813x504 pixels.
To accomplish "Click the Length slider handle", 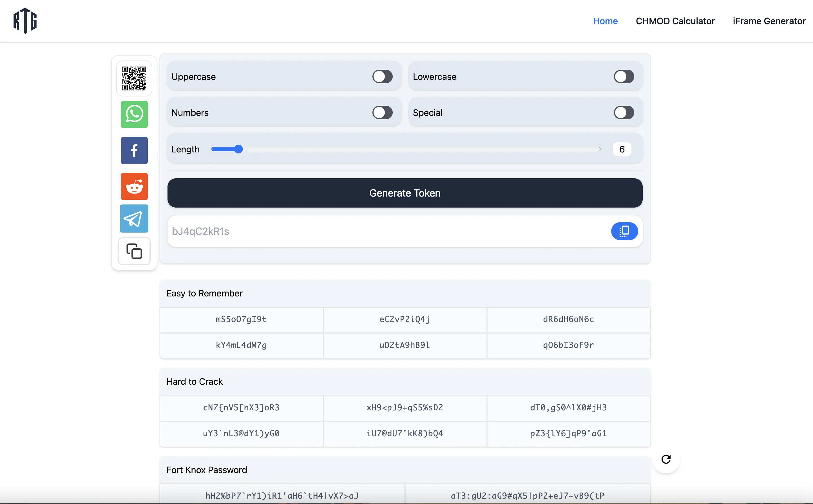I will coord(238,149).
